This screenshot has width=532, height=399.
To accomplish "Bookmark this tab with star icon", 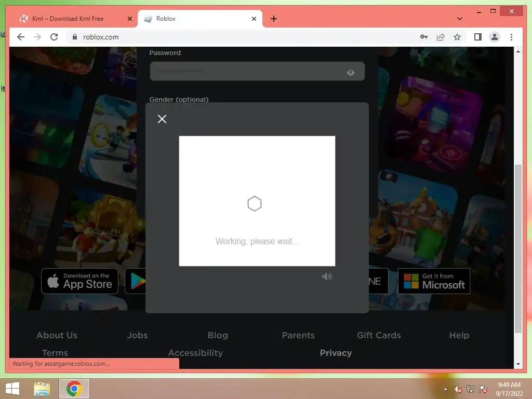I will (x=457, y=37).
